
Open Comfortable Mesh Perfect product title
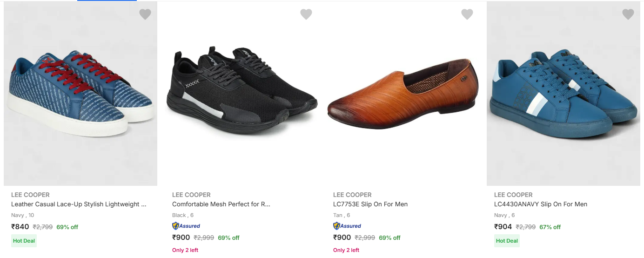[x=221, y=204]
